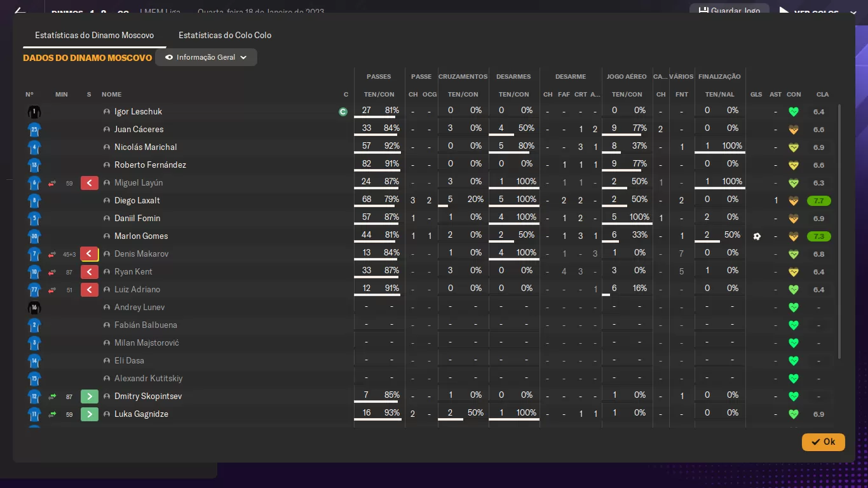Open player profile of Alexandr Kutitskiy
868x488 pixels.
[149, 379]
